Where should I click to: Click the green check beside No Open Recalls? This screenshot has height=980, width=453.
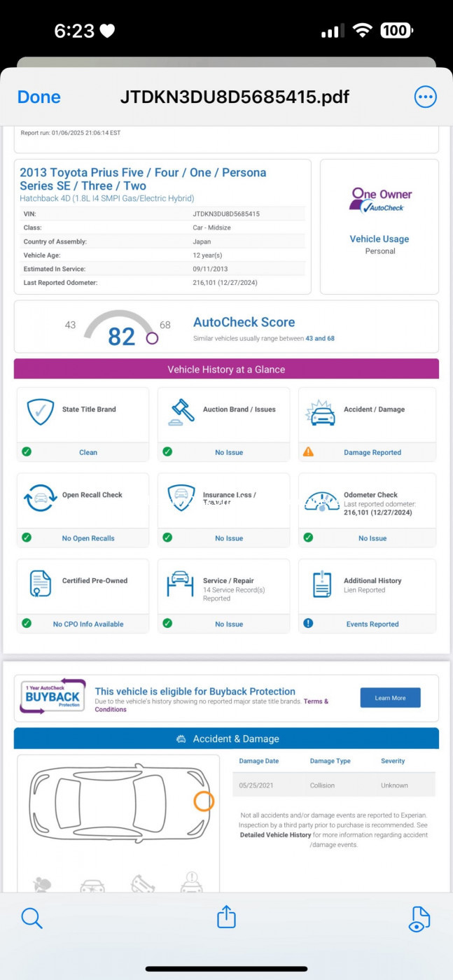[x=27, y=538]
